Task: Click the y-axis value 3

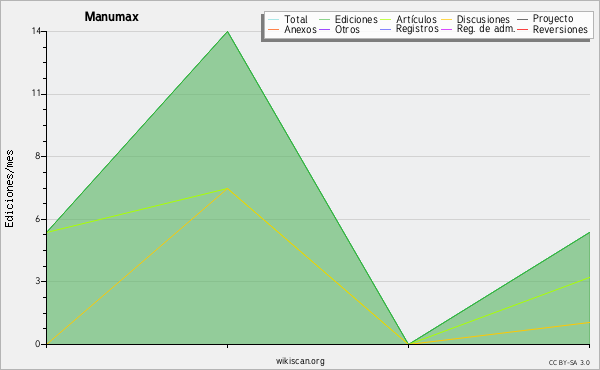Action: click(x=38, y=281)
